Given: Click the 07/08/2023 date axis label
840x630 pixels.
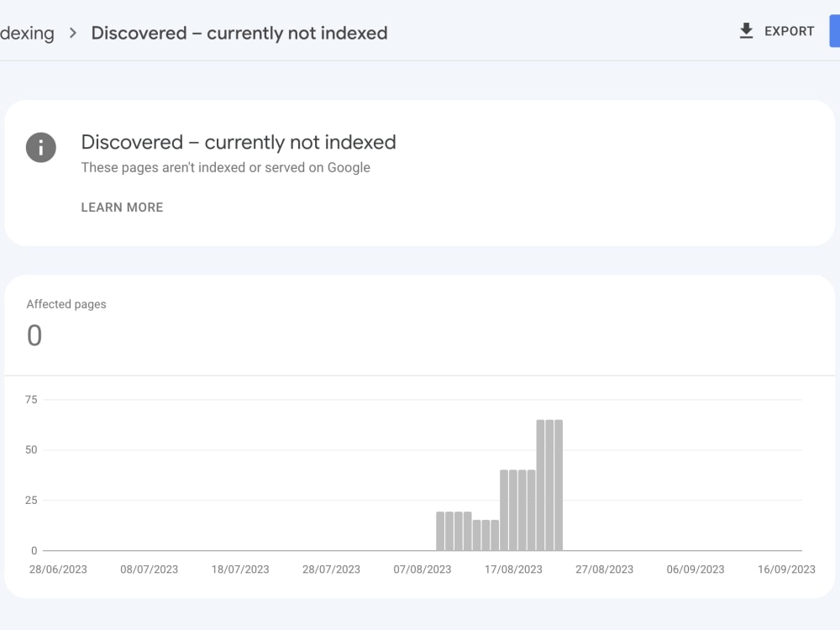Looking at the screenshot, I should tap(423, 570).
